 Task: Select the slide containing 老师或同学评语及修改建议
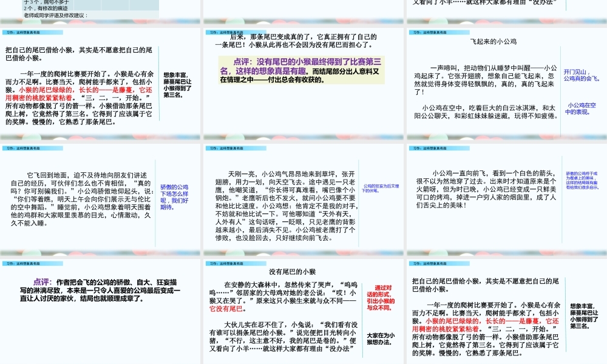(100, 12)
